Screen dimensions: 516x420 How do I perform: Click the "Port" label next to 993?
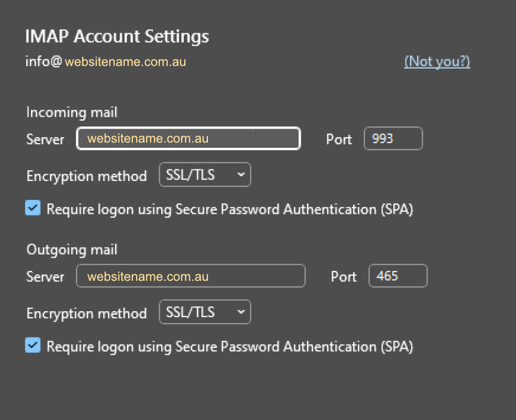point(339,139)
